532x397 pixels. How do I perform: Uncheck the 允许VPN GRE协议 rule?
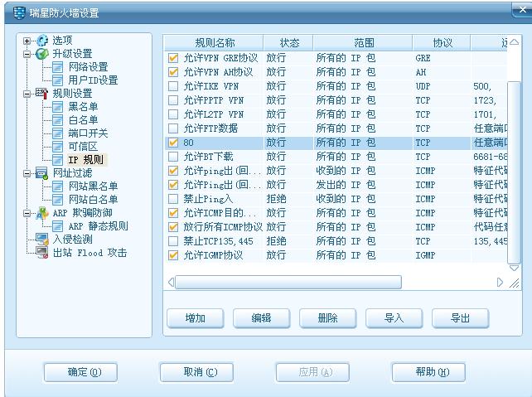tap(173, 58)
